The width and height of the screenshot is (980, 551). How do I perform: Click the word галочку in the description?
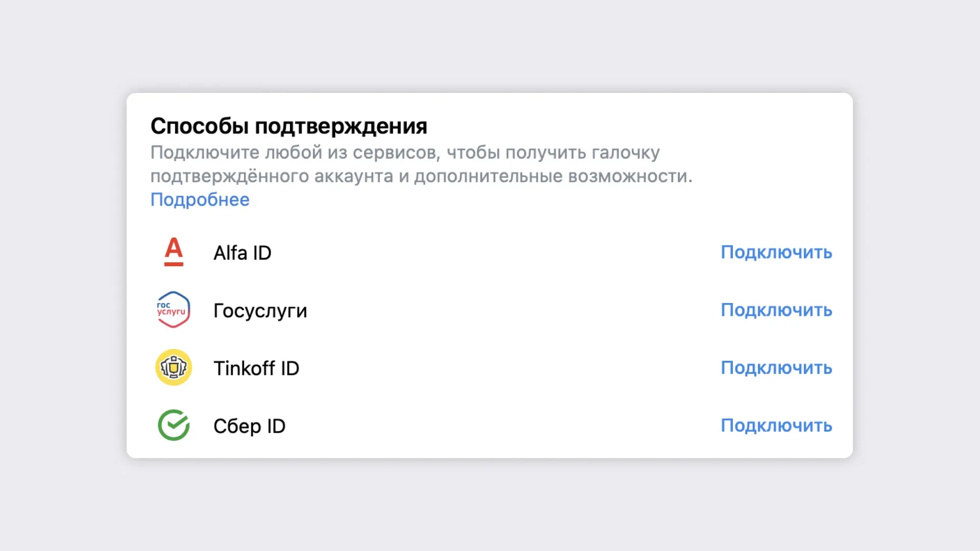[626, 153]
